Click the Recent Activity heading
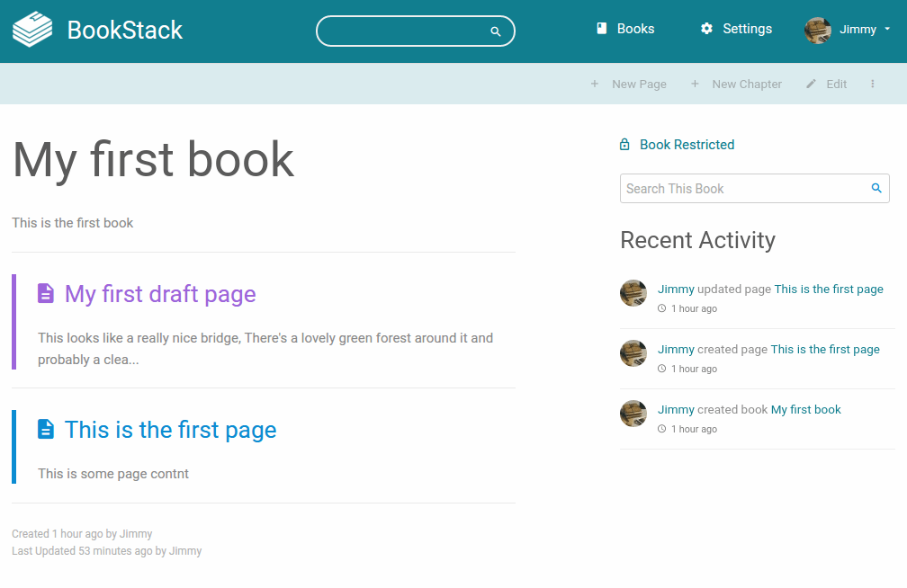The image size is (907, 588). point(697,240)
